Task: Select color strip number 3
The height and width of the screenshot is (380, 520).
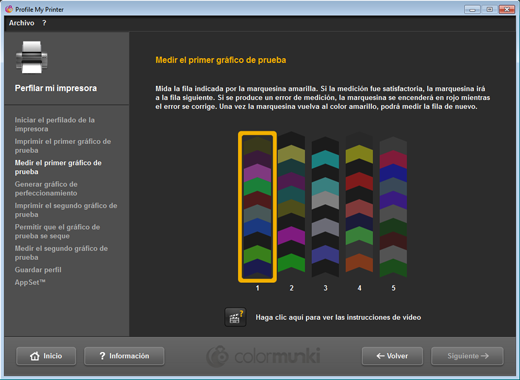Action: (325, 207)
